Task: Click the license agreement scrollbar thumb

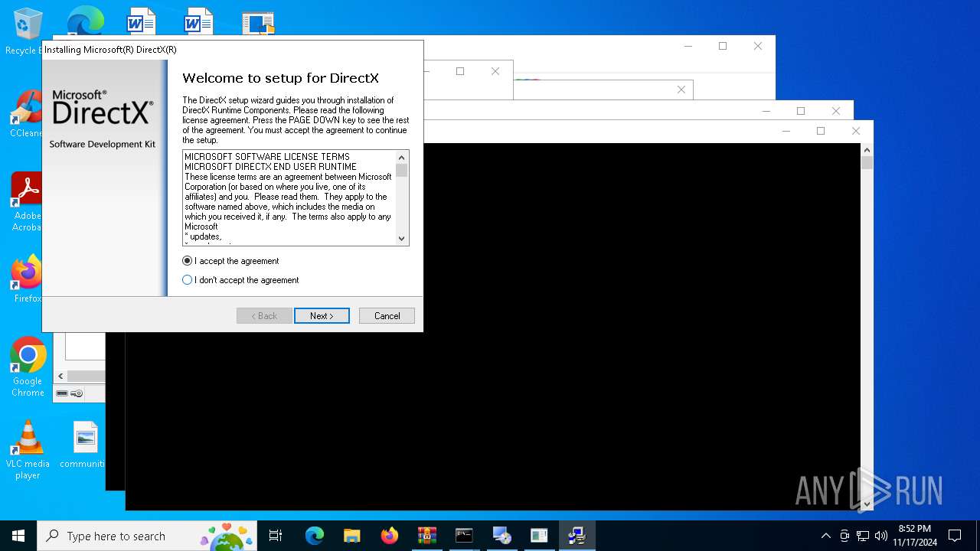Action: (402, 171)
